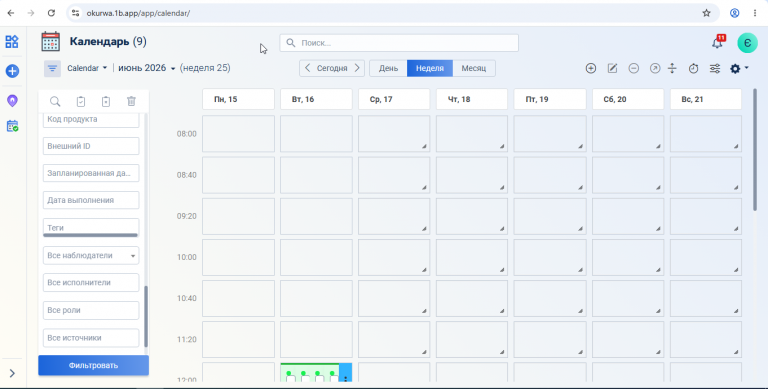The height and width of the screenshot is (389, 768).
Task: Select the Сб, 20 day header
Action: [x=628, y=99]
